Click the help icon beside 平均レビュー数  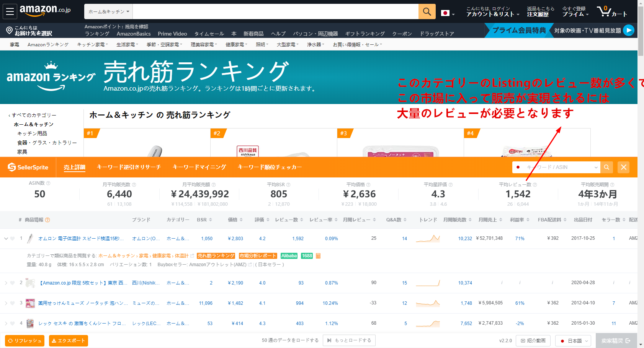(x=535, y=185)
